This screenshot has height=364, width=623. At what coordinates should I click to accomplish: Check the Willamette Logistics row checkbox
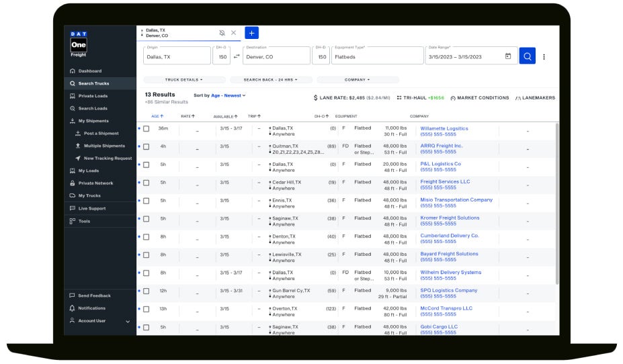[147, 129]
